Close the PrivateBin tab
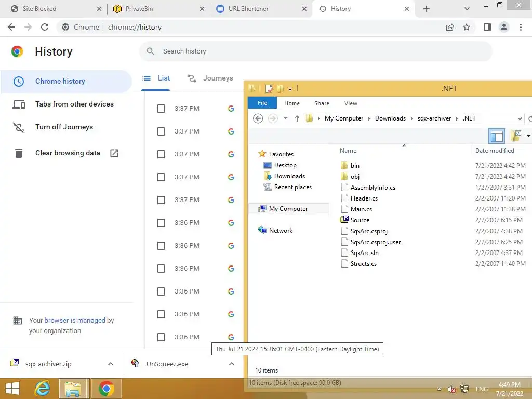Screen dimensions: 532x399 pyautogui.click(x=202, y=9)
